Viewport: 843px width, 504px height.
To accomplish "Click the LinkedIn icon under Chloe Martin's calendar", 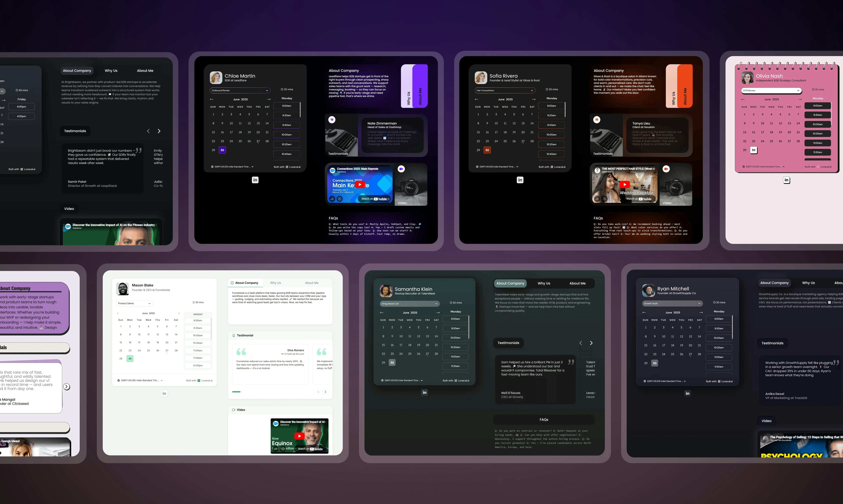I will point(255,180).
